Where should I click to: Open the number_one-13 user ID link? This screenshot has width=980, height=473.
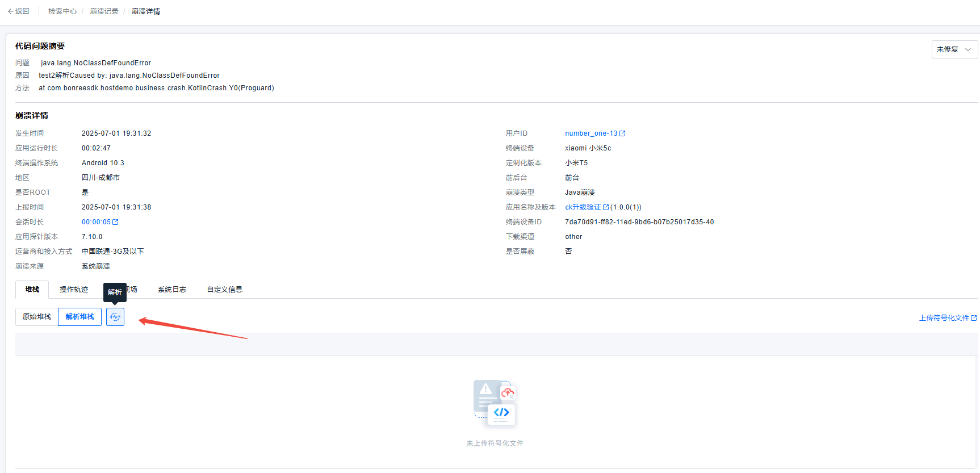click(x=590, y=133)
